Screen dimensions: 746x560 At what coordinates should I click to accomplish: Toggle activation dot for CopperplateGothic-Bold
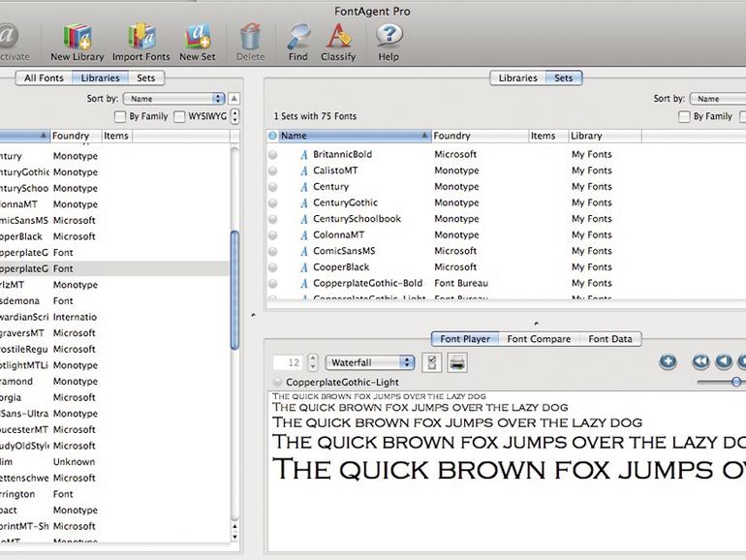click(x=272, y=284)
